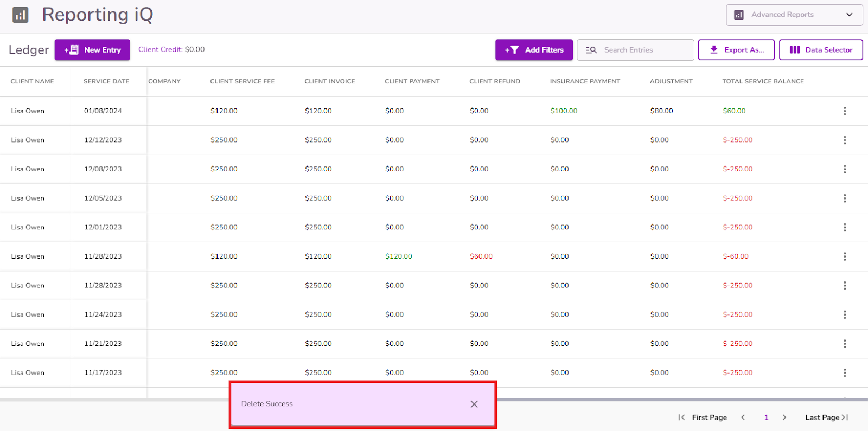Click the previous page arrow

pyautogui.click(x=743, y=417)
